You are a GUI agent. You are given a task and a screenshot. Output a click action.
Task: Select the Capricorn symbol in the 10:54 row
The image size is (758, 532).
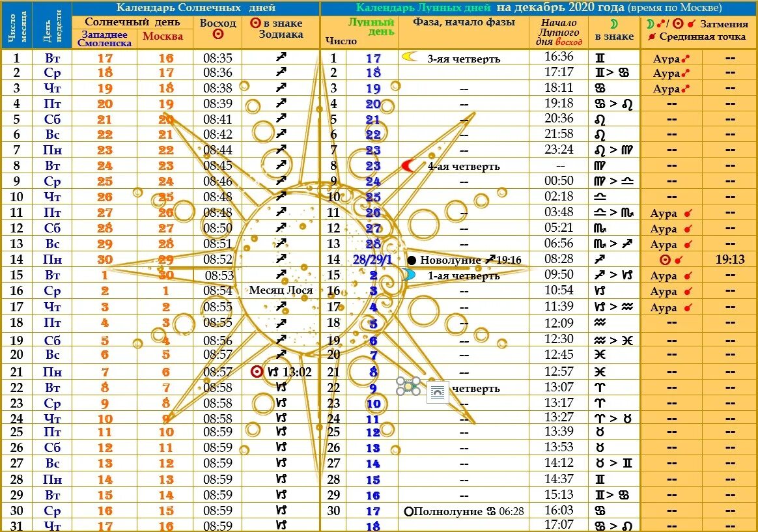coord(600,291)
